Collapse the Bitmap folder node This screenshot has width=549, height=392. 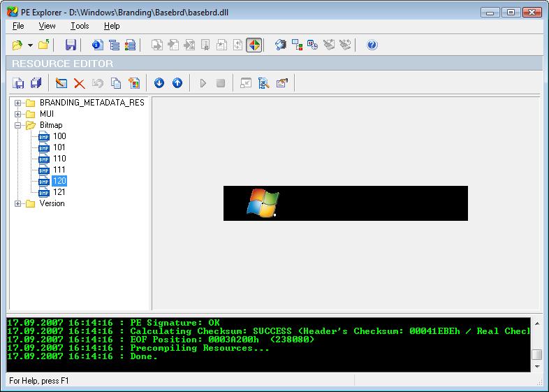click(x=18, y=125)
